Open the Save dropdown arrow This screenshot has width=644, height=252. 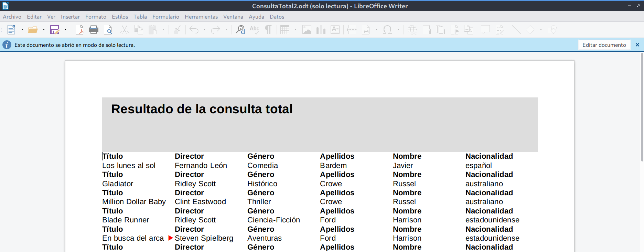point(65,30)
